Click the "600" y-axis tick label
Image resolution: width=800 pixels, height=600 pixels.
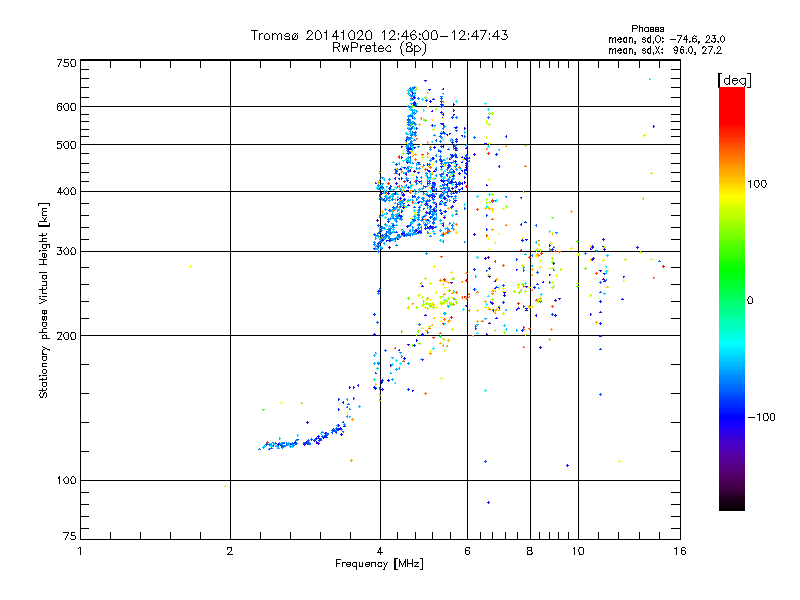(66, 107)
